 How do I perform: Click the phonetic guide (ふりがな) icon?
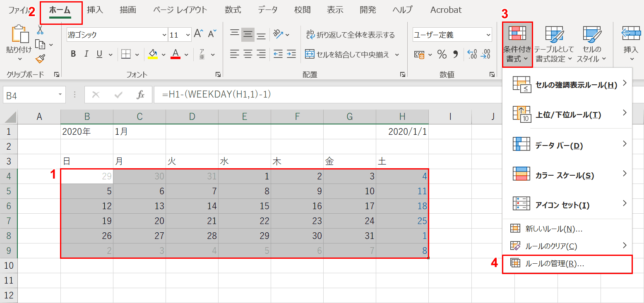point(202,54)
